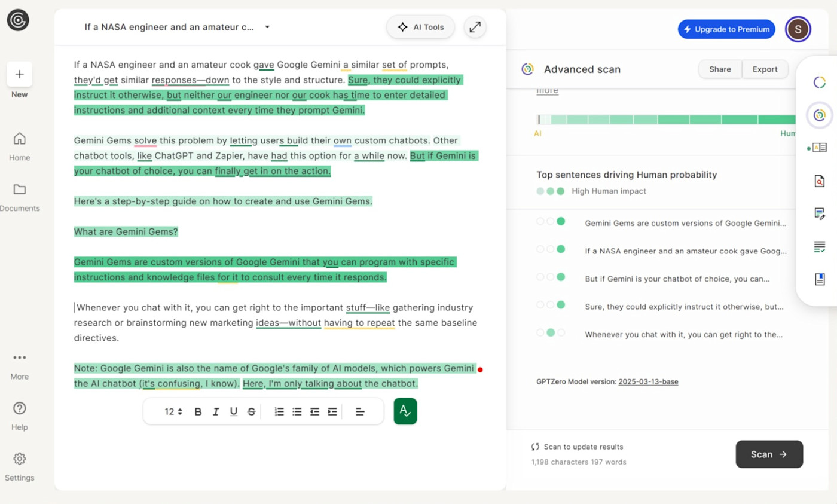Increase the paragraph indent
Image resolution: width=837 pixels, height=504 pixels.
(332, 411)
